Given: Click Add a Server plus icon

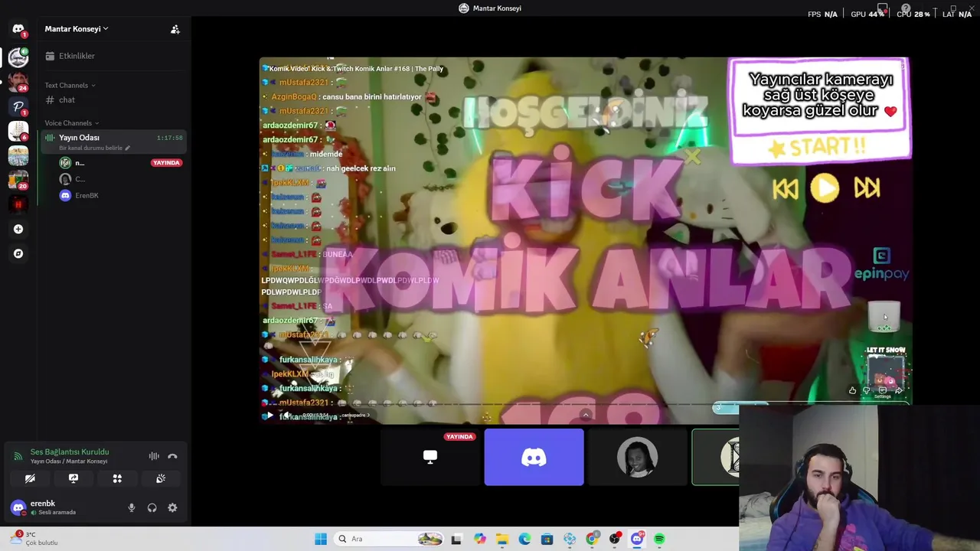Looking at the screenshot, I should [x=18, y=229].
